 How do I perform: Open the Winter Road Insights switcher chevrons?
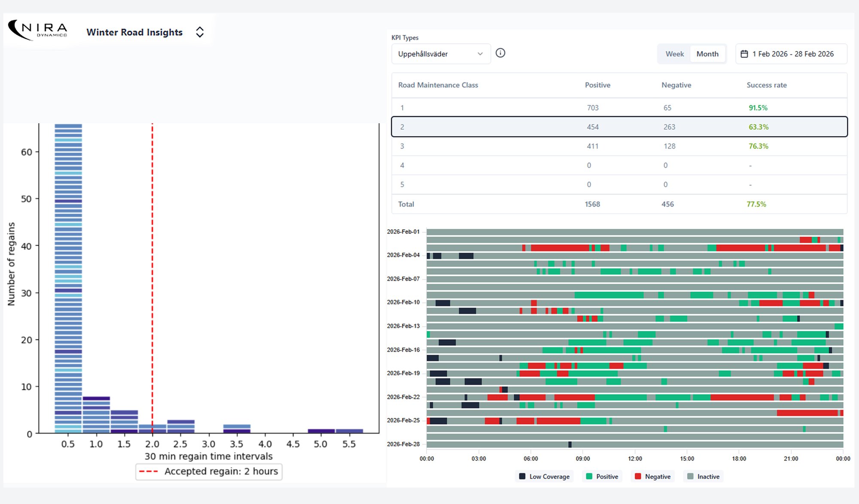pos(200,32)
